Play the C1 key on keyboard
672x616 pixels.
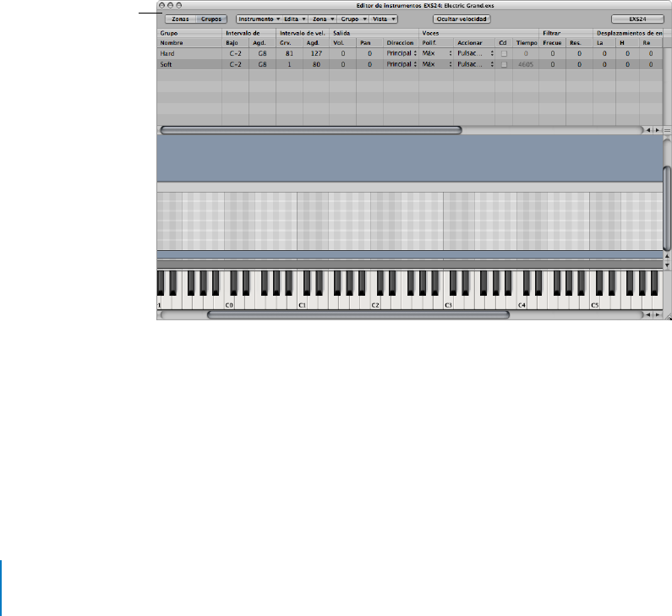tap(303, 303)
